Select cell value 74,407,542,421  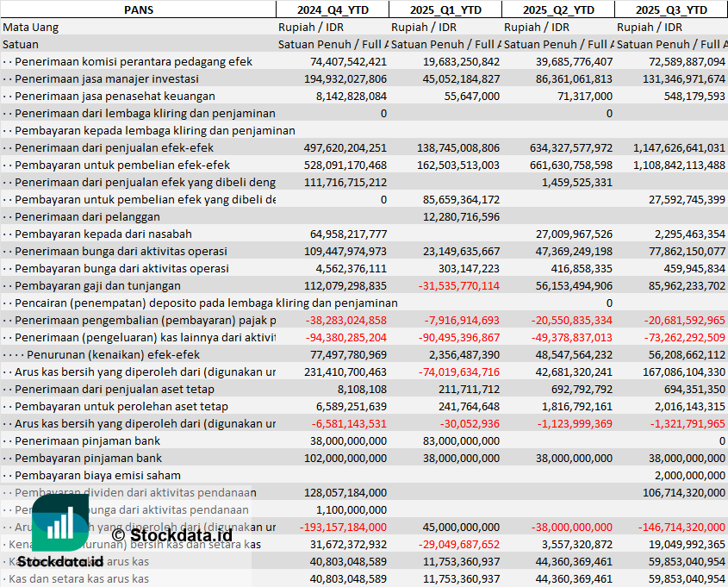[x=348, y=62]
